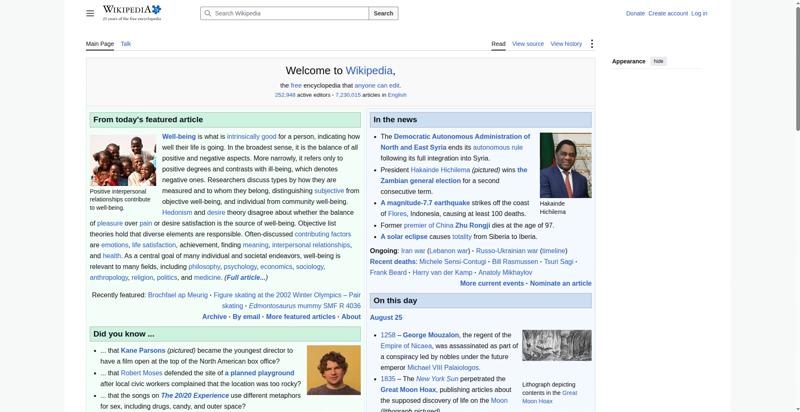Click the 'a planned playground' link
The height and width of the screenshot is (412, 800).
(260, 373)
